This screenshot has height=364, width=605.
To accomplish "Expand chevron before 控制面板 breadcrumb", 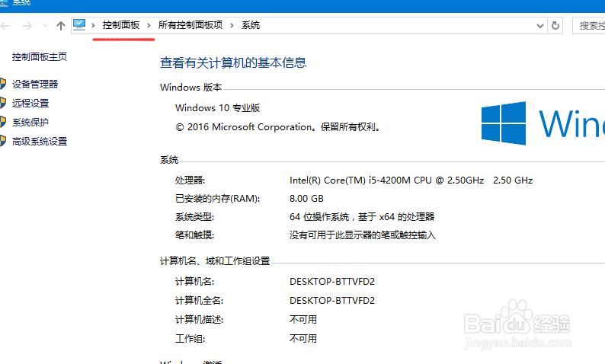I will point(93,25).
